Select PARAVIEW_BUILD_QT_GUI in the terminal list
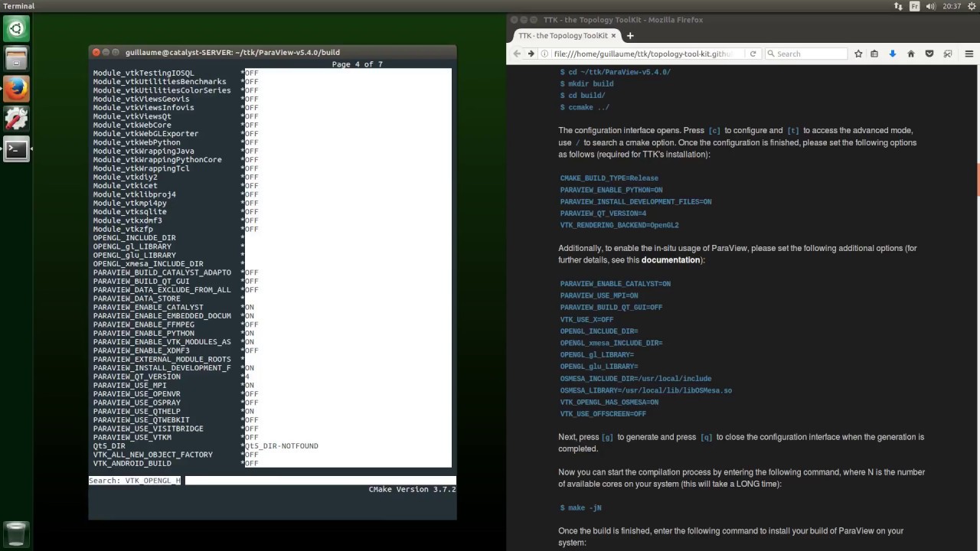This screenshot has height=551, width=980. click(141, 282)
